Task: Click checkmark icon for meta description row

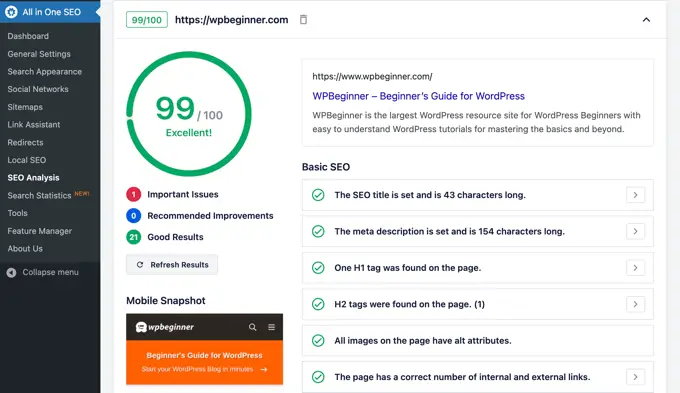Action: coord(318,231)
